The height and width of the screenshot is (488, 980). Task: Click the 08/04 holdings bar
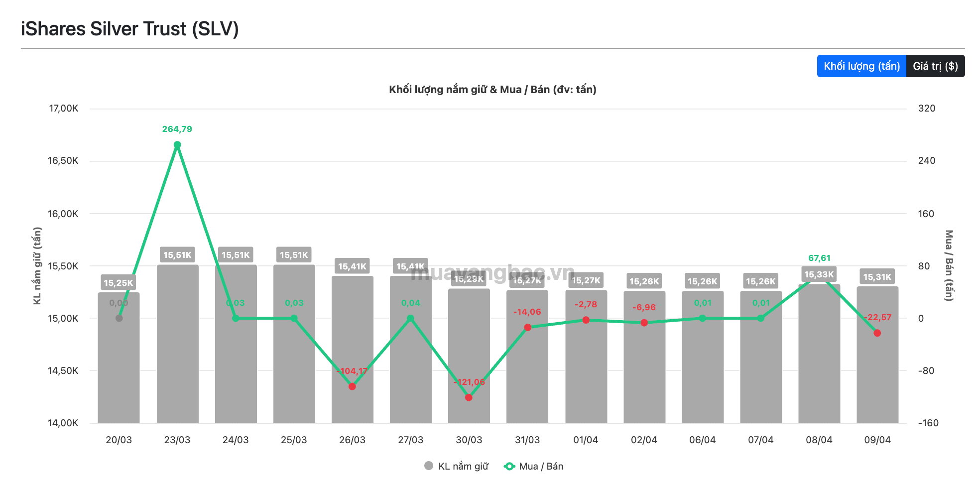click(x=819, y=354)
